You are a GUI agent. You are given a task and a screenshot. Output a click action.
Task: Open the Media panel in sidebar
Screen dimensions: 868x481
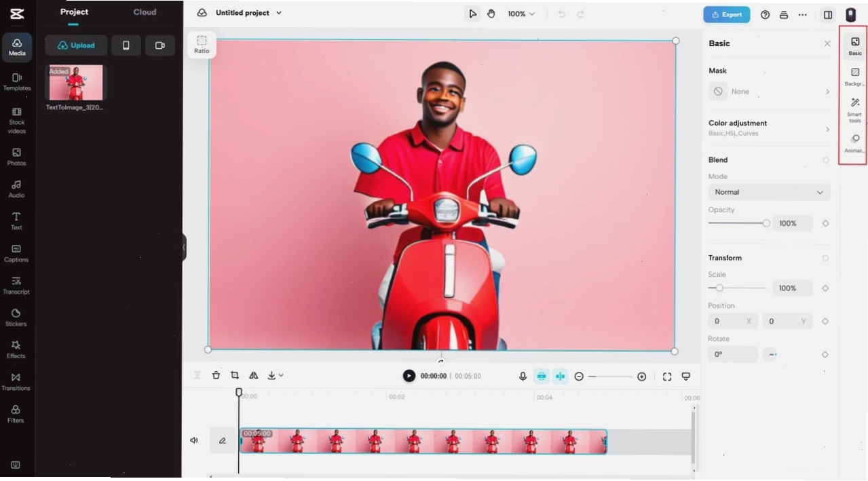[17, 47]
